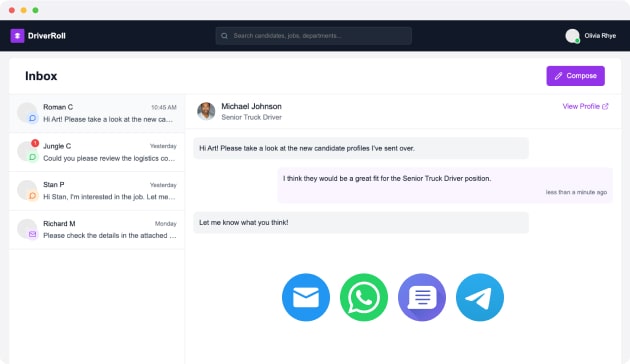The image size is (630, 364).
Task: Click the chat bubble icon on Stan P's avatar
Action: tap(33, 196)
